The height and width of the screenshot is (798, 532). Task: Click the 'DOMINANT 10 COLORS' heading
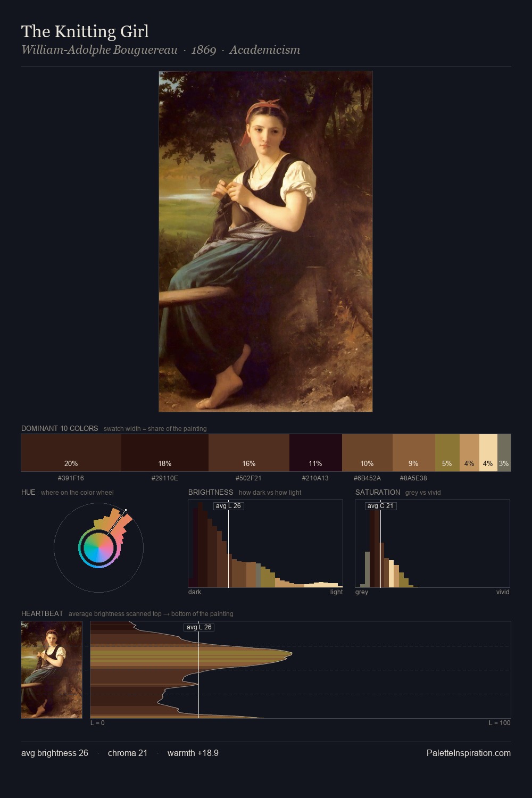60,428
